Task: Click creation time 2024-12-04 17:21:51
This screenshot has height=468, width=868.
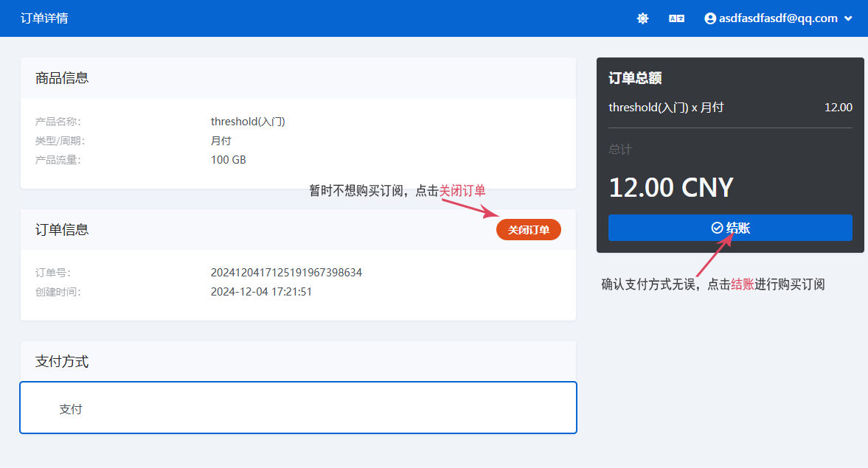Action: pos(261,292)
